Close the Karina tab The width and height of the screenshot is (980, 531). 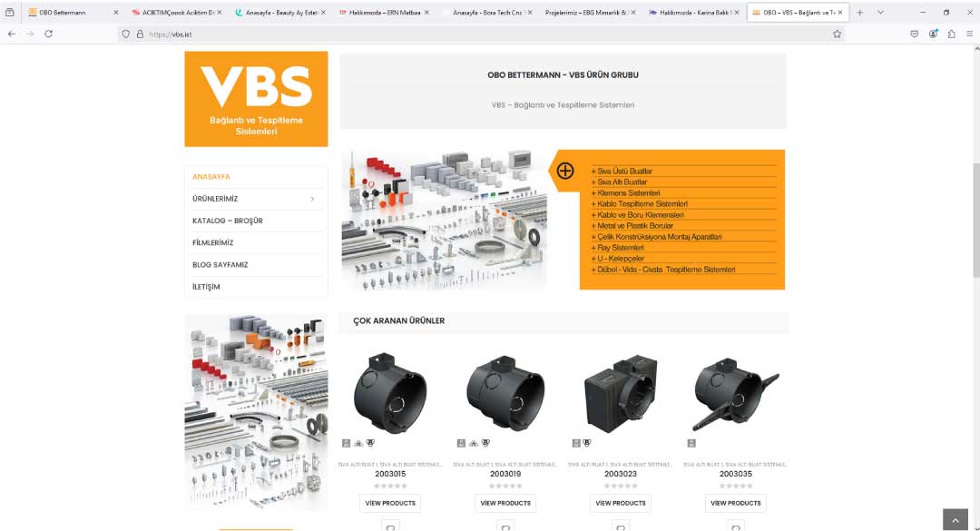tap(737, 13)
